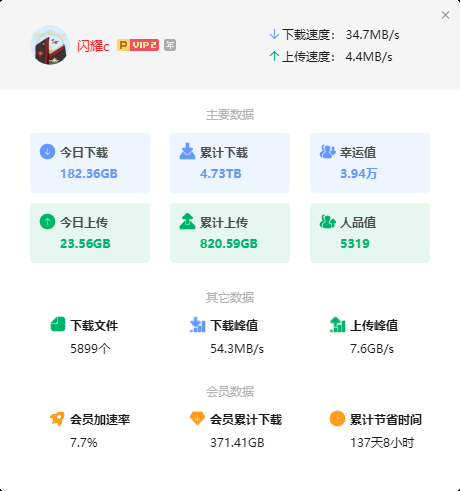
Task: Click the 137天8小时 saved time value
Action: click(x=382, y=443)
